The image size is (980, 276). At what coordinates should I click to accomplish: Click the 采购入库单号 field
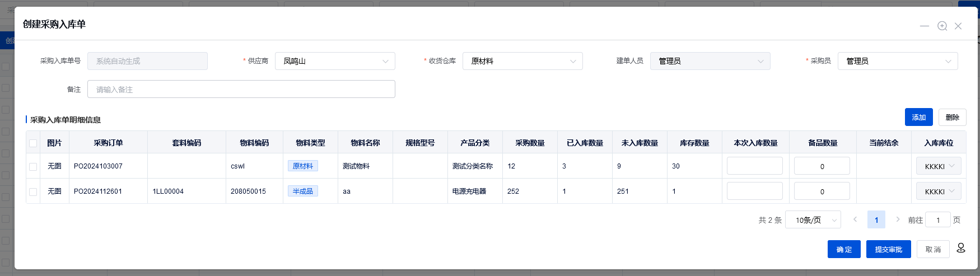point(147,61)
